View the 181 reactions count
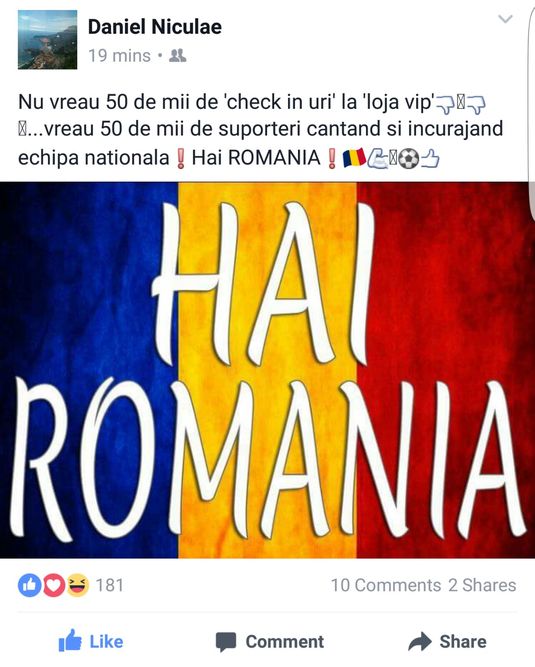535x667 pixels. [x=110, y=585]
